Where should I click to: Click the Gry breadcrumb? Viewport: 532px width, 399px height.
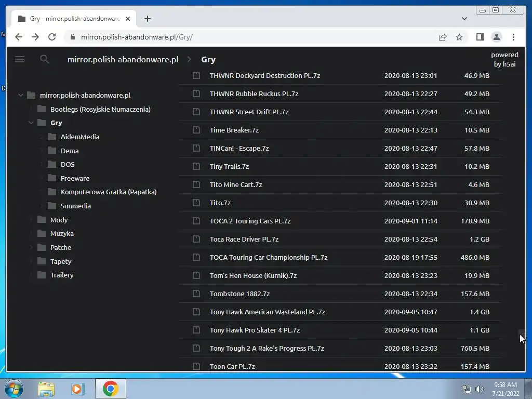pyautogui.click(x=208, y=60)
